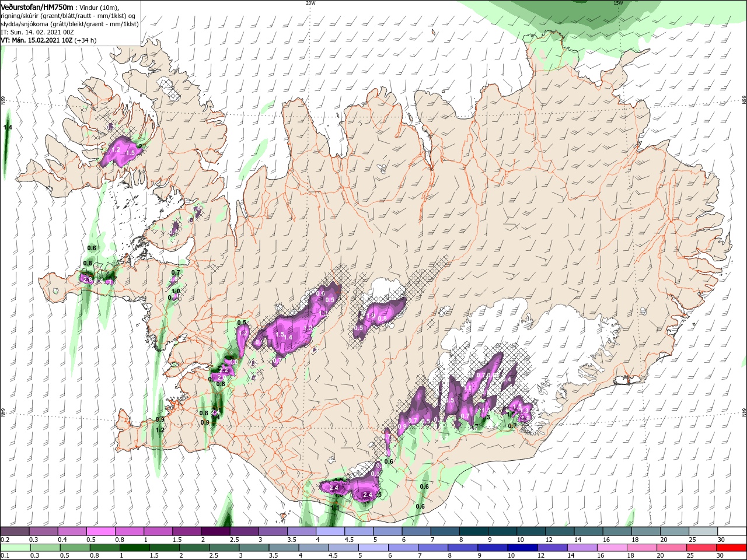Viewport: 747px width, 560px height.
Task: Select the 'IT: Sun. 14. 02. 2021 00Z' line
Action: (x=37, y=32)
